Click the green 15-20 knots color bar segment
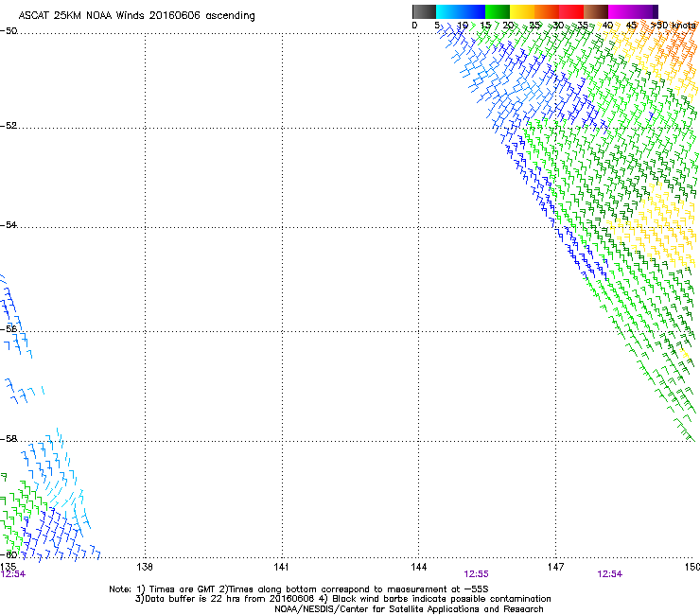Viewport: 700px width, 615px height. tap(498, 11)
